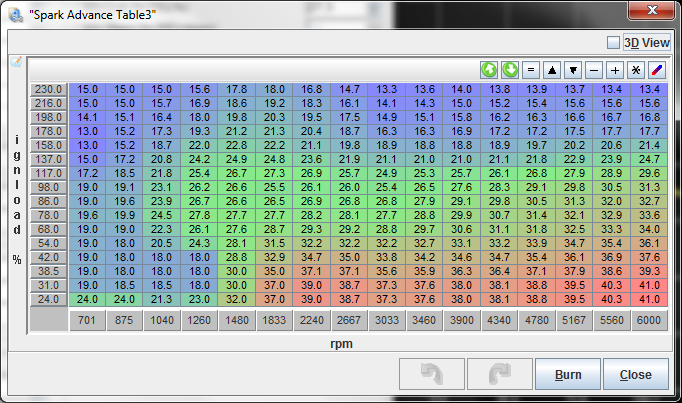Viewport: 682px width, 403px height.
Task: Click the black down-triangle decrease icon
Action: pyautogui.click(x=573, y=70)
